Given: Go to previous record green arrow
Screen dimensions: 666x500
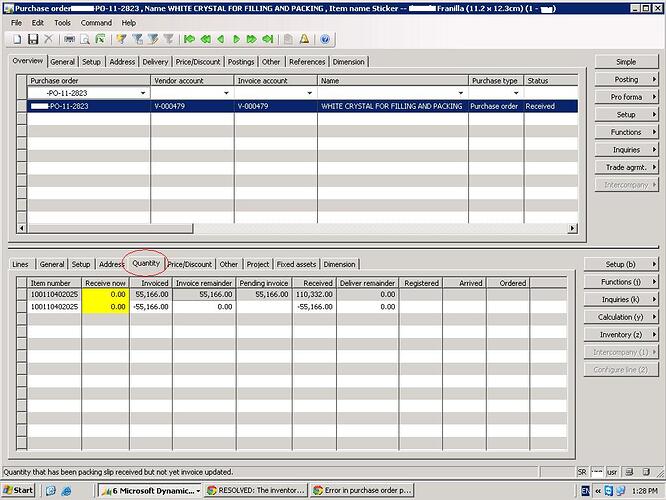Looking at the screenshot, I should [x=220, y=40].
